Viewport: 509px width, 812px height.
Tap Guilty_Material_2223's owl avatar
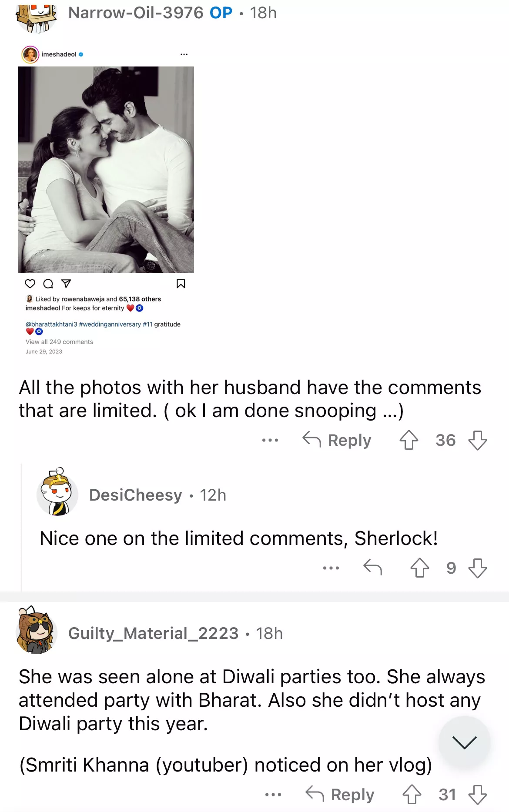[x=37, y=630]
